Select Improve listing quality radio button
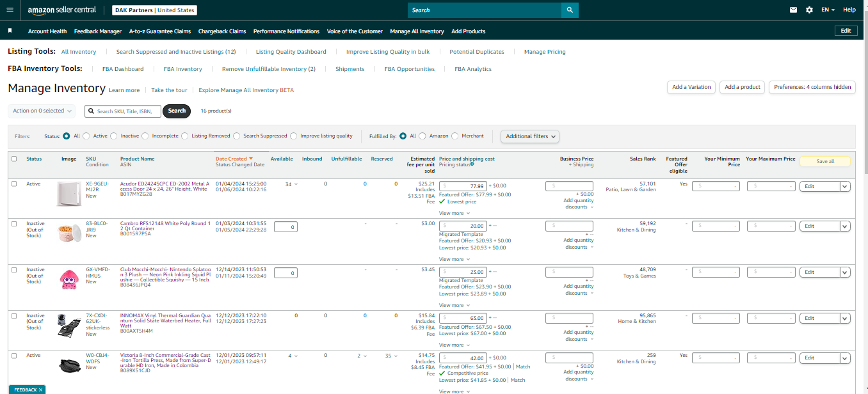The image size is (868, 394). [294, 136]
